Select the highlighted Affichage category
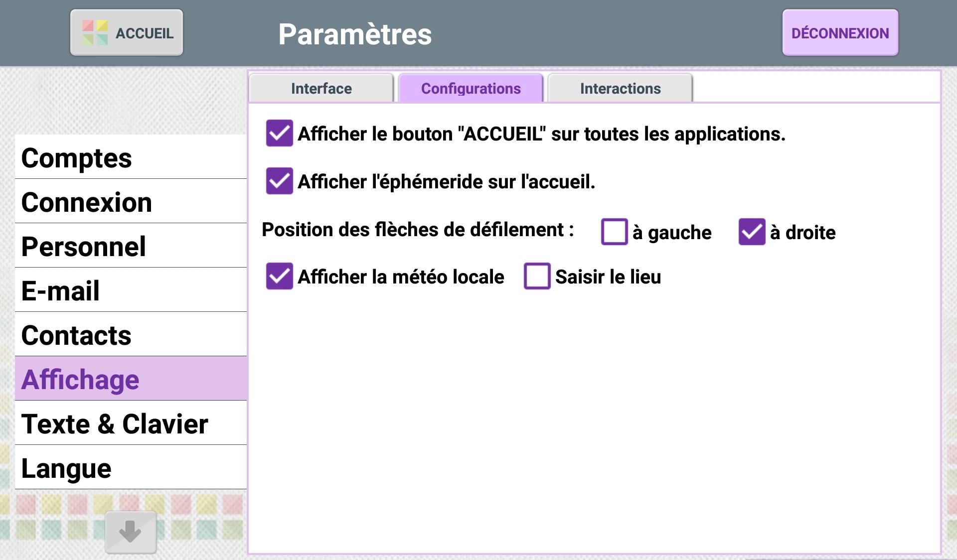The image size is (957, 560). (x=131, y=379)
